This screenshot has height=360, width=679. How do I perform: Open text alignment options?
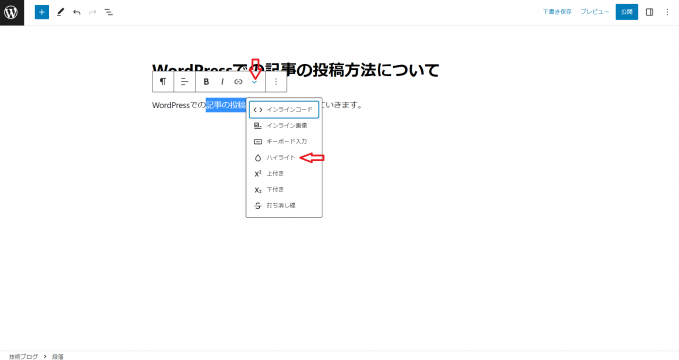pos(184,81)
